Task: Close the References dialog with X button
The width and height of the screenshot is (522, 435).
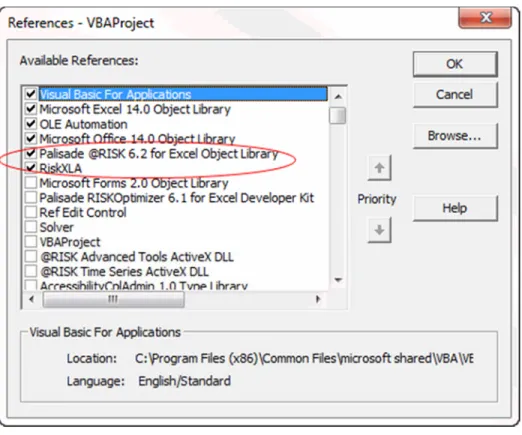Action: [485, 17]
